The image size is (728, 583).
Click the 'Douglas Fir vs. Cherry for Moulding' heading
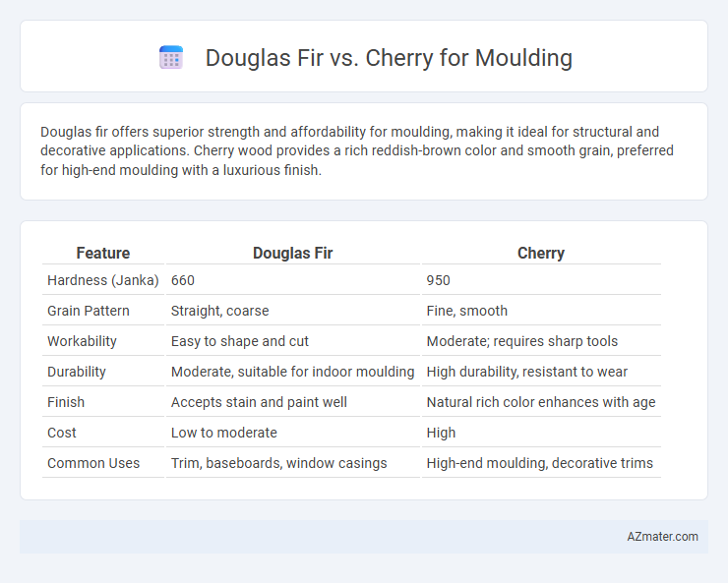[389, 58]
